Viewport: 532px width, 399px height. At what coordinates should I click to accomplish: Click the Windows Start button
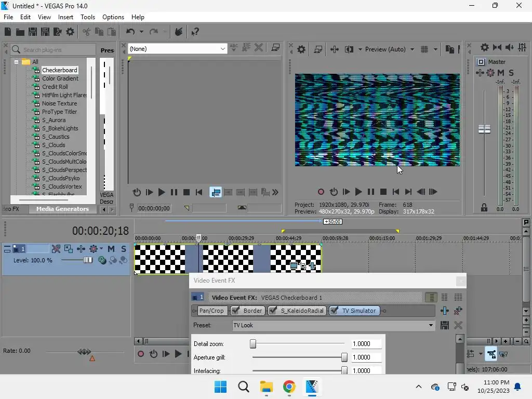coord(220,387)
